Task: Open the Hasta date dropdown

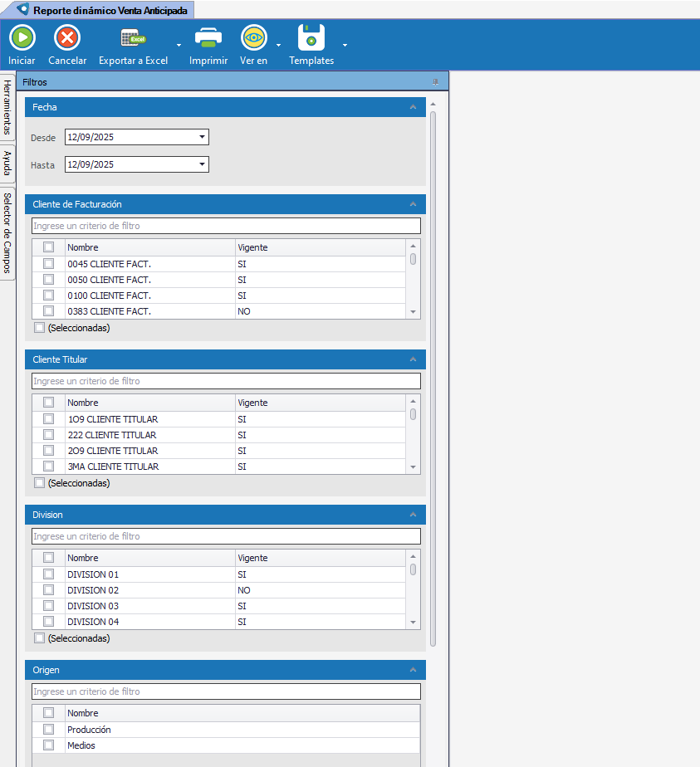Action: [x=202, y=164]
